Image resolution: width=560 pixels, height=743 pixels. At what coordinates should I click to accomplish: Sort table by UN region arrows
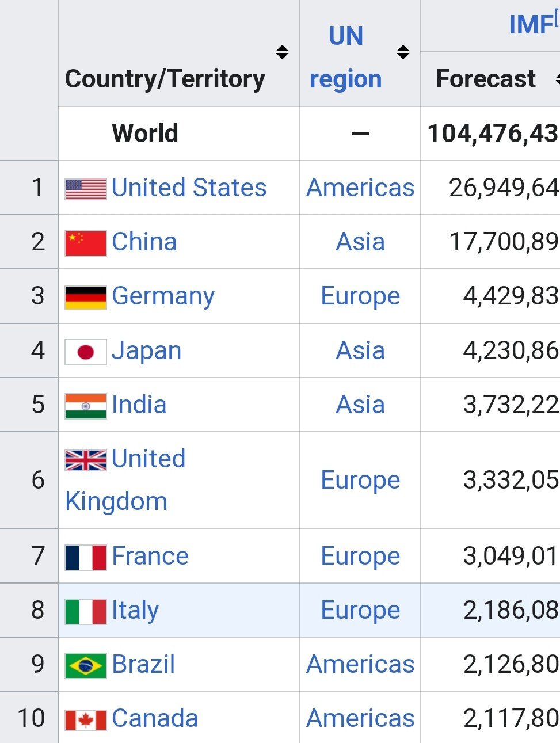click(x=403, y=52)
